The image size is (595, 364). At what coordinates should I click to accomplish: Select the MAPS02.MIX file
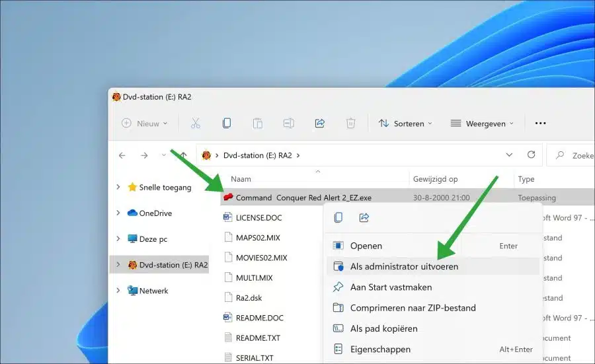[258, 238]
